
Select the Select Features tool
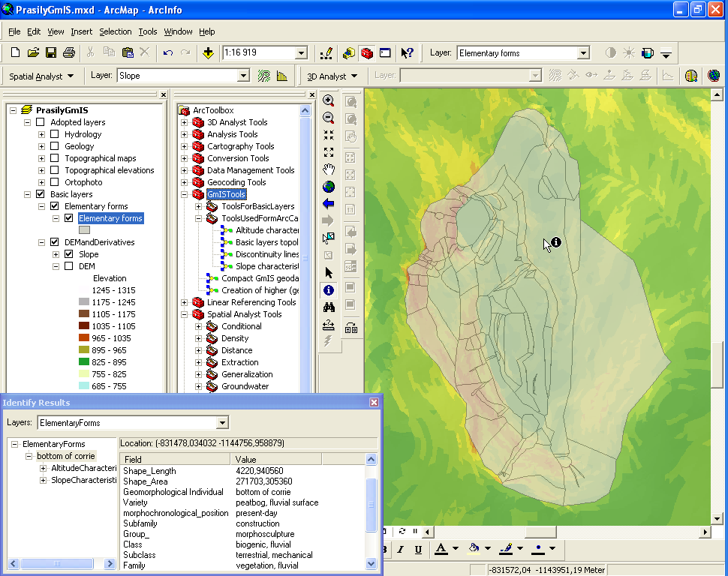328,238
